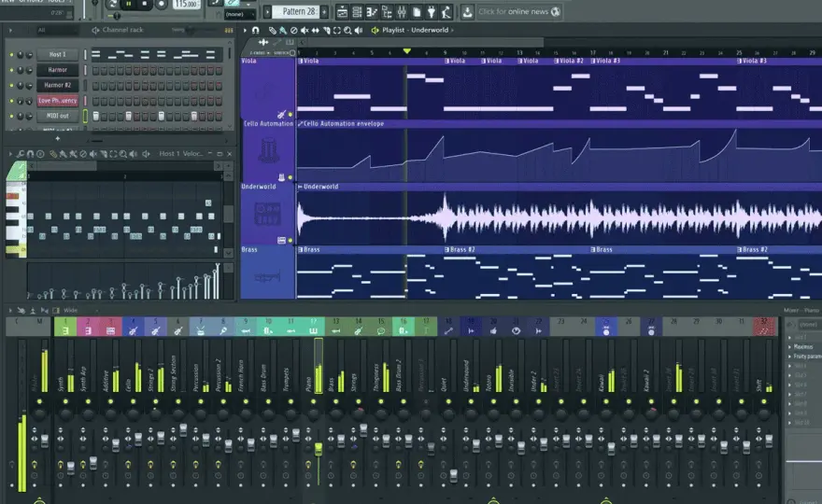Viewport: 822px width, 504px height.
Task: Open the mixer options menu arrow
Action: (x=10, y=311)
